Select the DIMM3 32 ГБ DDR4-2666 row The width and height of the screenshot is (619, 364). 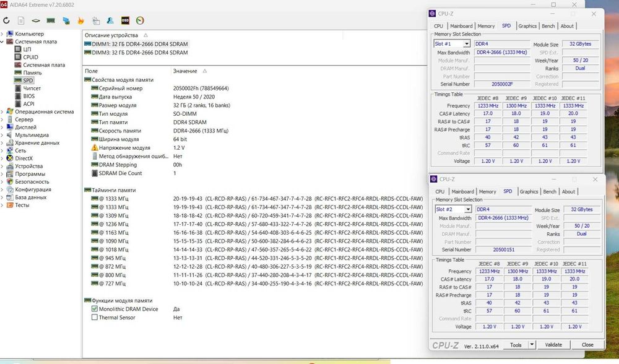pyautogui.click(x=136, y=53)
